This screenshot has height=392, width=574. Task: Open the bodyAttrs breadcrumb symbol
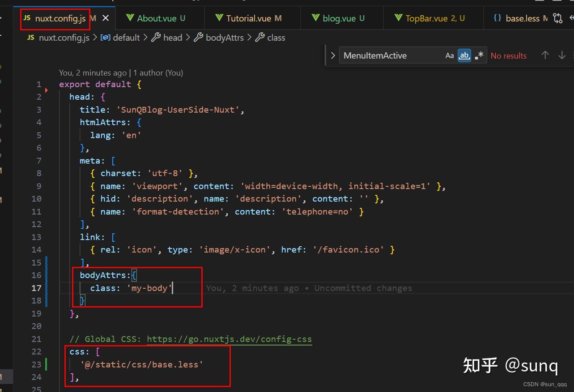(x=219, y=38)
